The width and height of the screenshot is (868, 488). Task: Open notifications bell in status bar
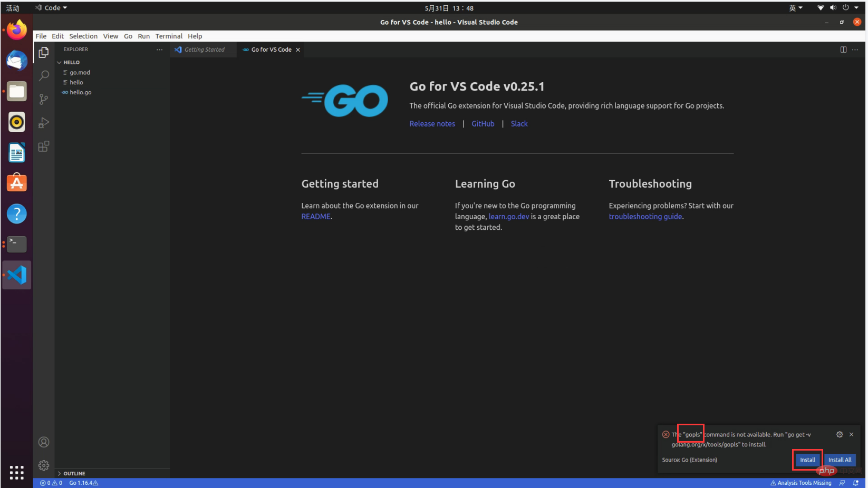[x=856, y=483]
